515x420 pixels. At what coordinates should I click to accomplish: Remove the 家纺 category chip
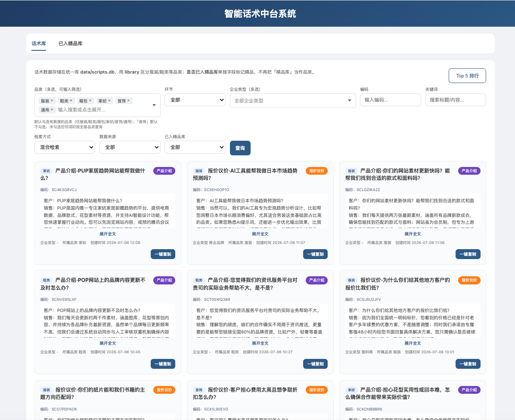pyautogui.click(x=109, y=100)
